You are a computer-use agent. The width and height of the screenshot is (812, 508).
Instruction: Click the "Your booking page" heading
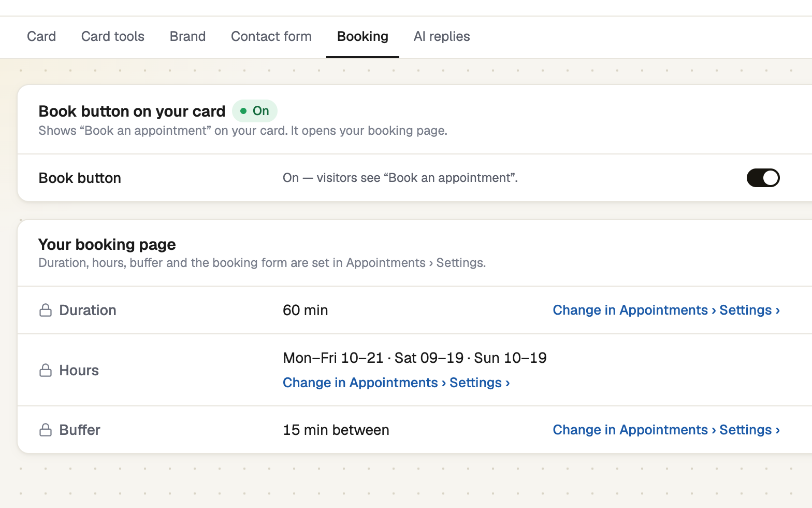(107, 244)
